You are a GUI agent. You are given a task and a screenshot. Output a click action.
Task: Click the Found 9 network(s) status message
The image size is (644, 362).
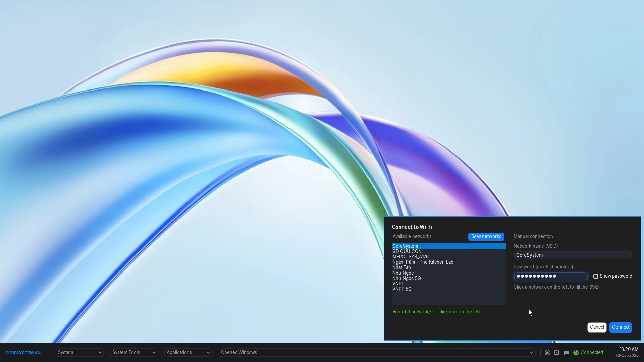pyautogui.click(x=436, y=312)
